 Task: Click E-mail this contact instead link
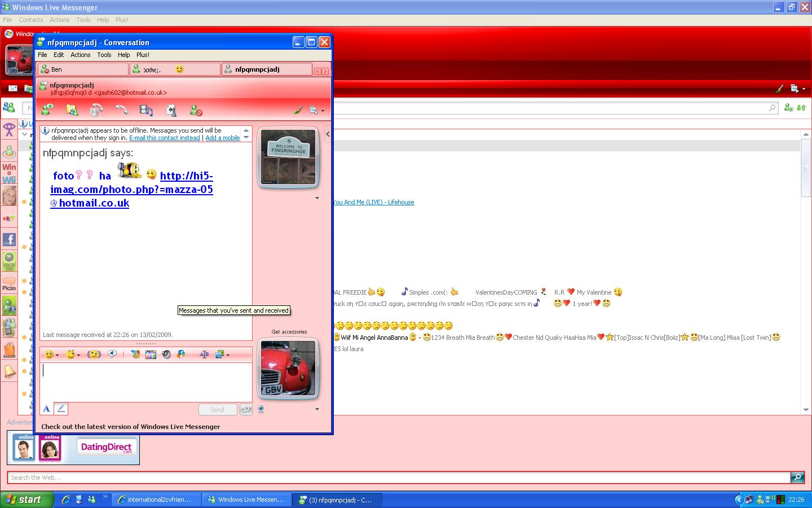click(165, 138)
